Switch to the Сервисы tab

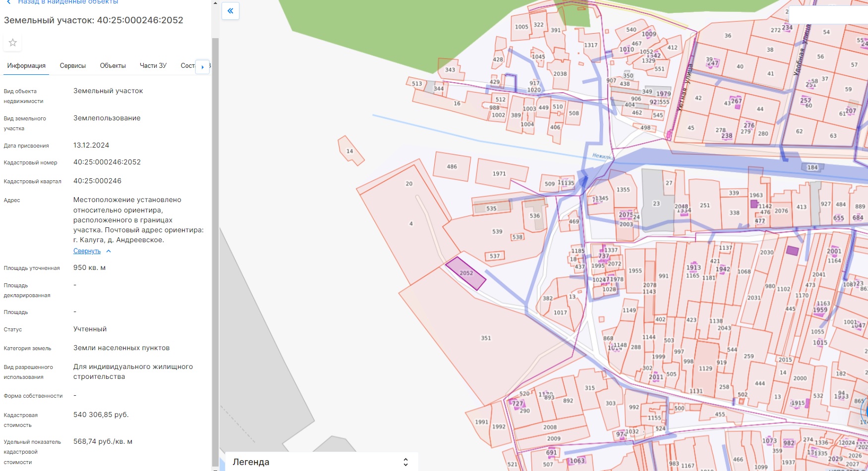[73, 66]
